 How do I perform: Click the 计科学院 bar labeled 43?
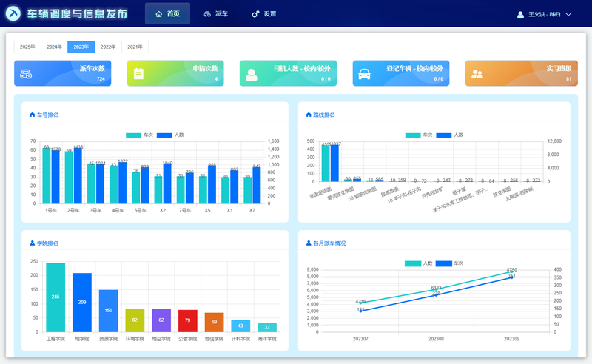(240, 326)
